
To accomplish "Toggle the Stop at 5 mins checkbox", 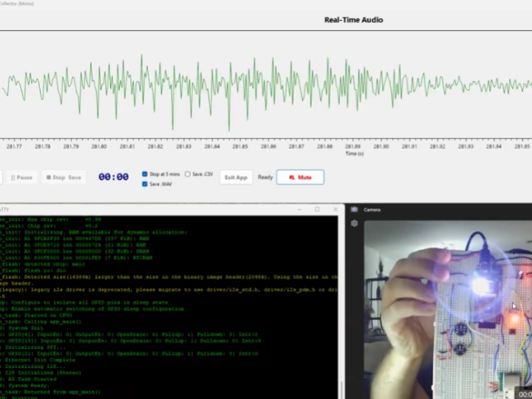I will [146, 174].
